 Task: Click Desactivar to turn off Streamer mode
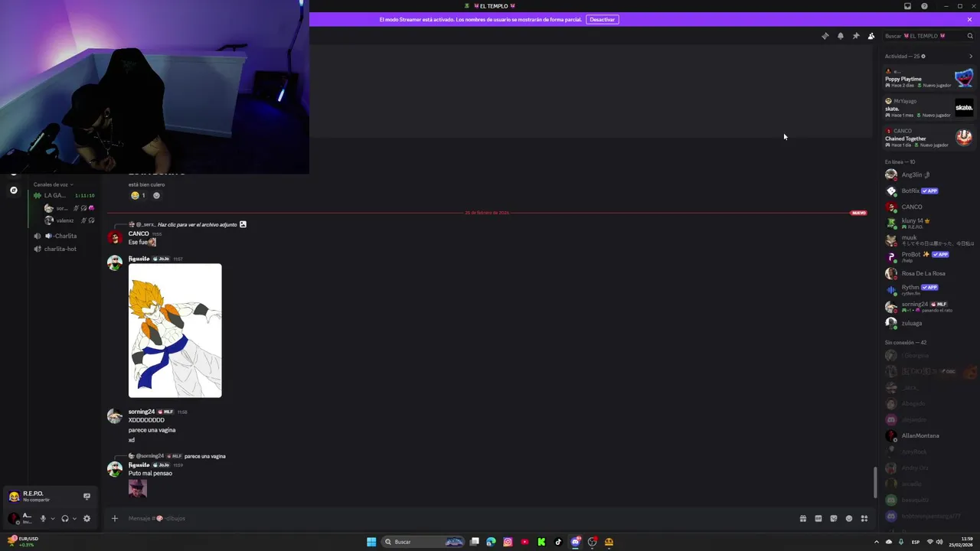[602, 19]
